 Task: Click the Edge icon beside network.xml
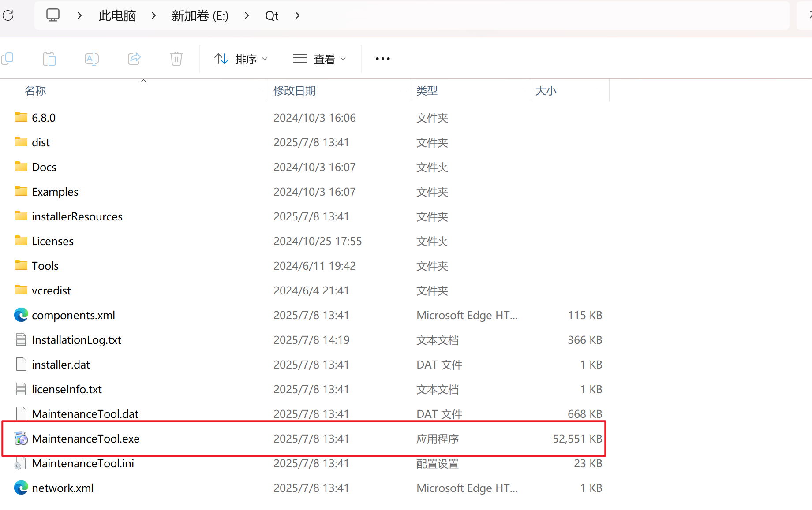pyautogui.click(x=20, y=488)
